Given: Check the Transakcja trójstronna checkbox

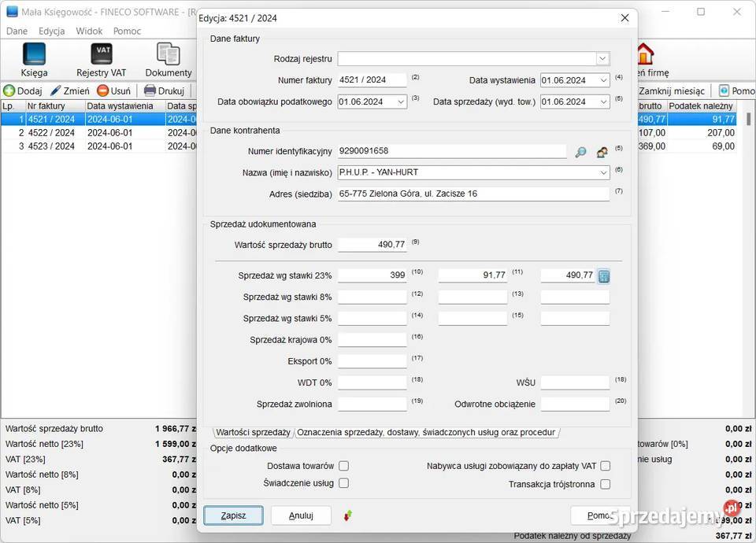Looking at the screenshot, I should coord(605,484).
